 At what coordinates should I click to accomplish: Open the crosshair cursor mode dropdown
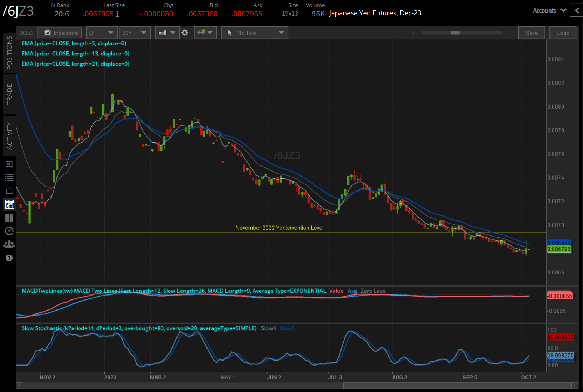(x=205, y=33)
